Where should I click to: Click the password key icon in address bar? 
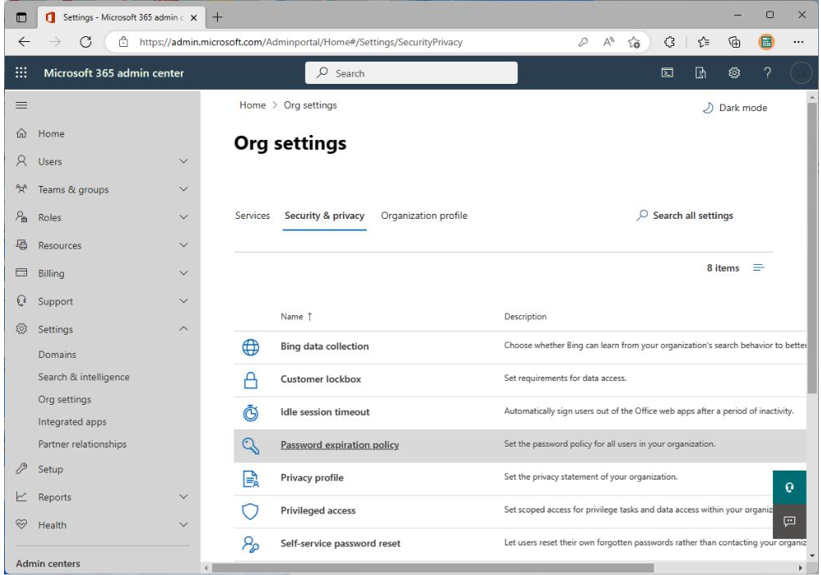point(583,42)
